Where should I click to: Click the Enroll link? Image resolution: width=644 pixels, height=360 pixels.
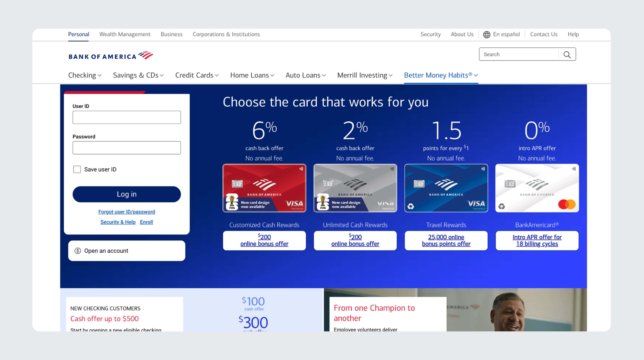click(146, 222)
